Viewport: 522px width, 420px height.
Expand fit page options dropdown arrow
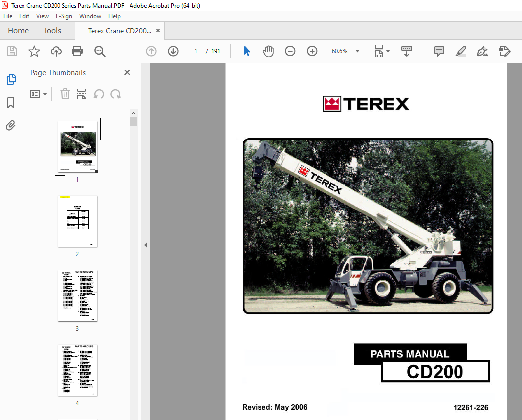click(x=388, y=51)
